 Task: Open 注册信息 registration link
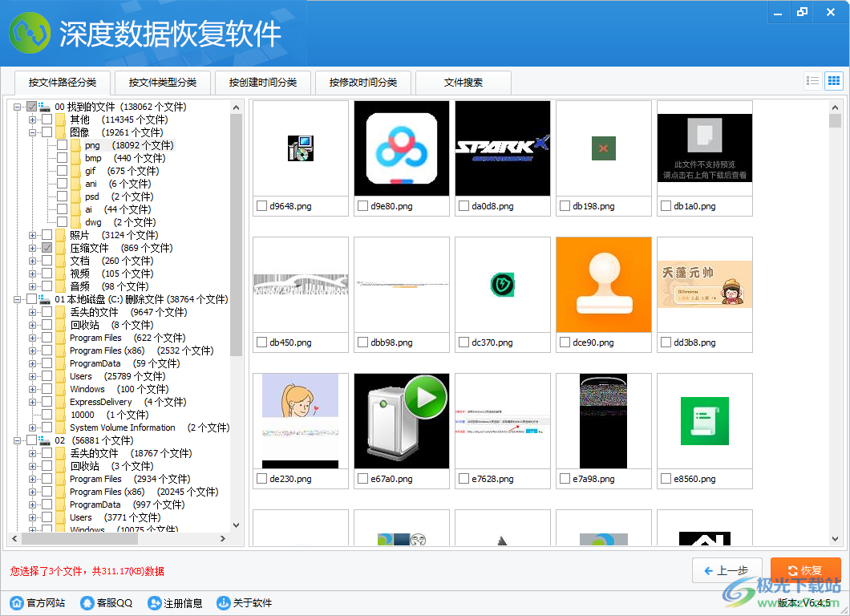pyautogui.click(x=175, y=603)
